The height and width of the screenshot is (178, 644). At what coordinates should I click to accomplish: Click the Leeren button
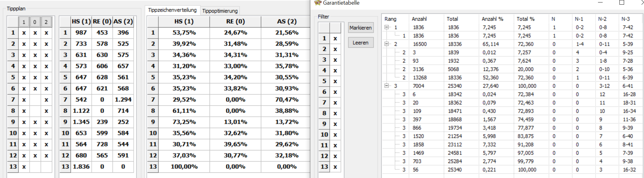361,42
